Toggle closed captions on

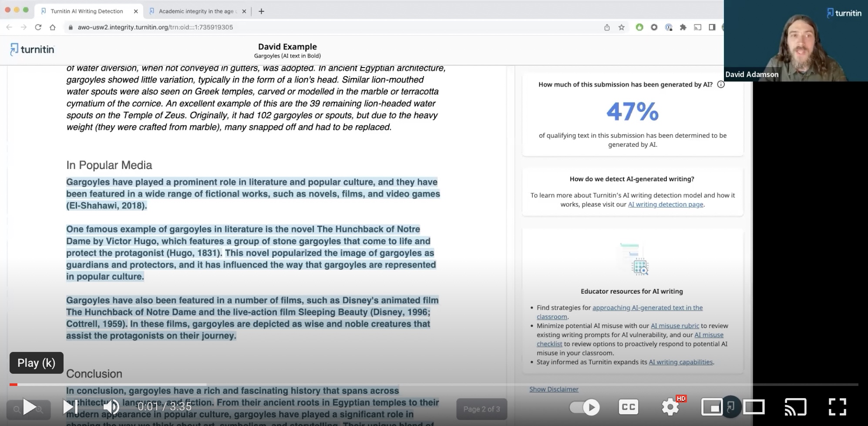[x=628, y=407]
